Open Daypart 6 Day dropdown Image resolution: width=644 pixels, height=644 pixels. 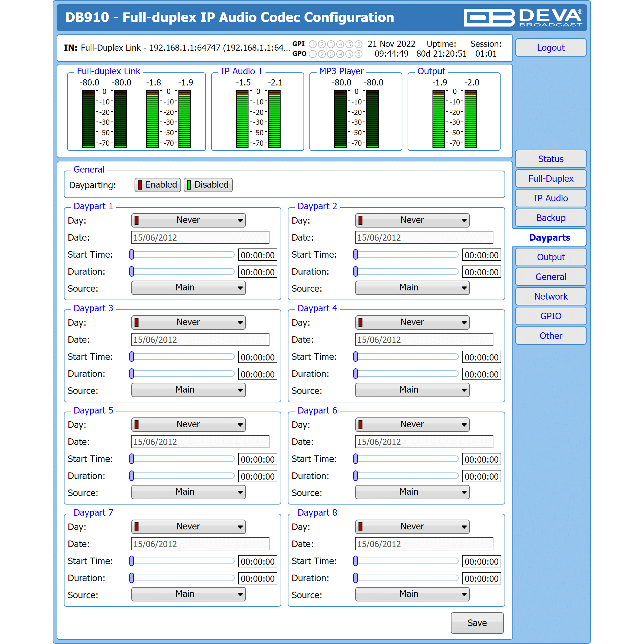point(412,424)
